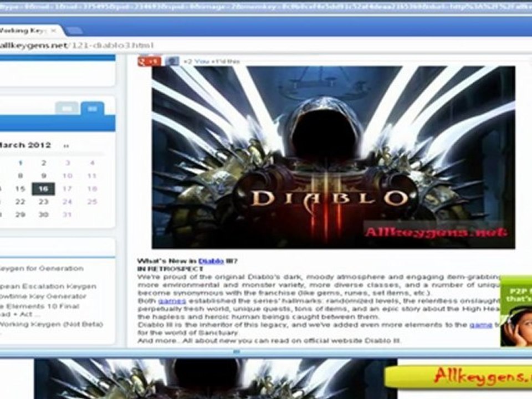Select March 23 on the calendar
532x399 pixels.
point(43,202)
